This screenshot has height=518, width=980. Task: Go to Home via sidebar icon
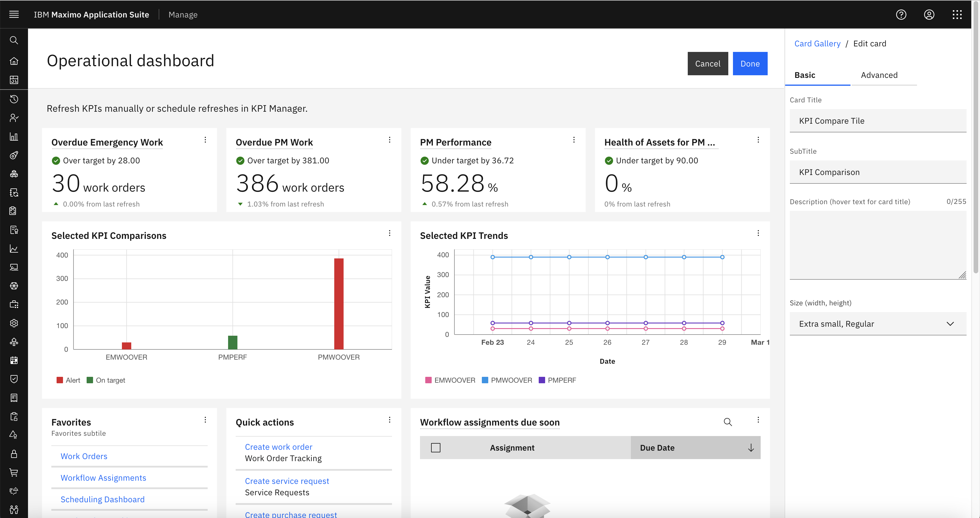pos(14,61)
